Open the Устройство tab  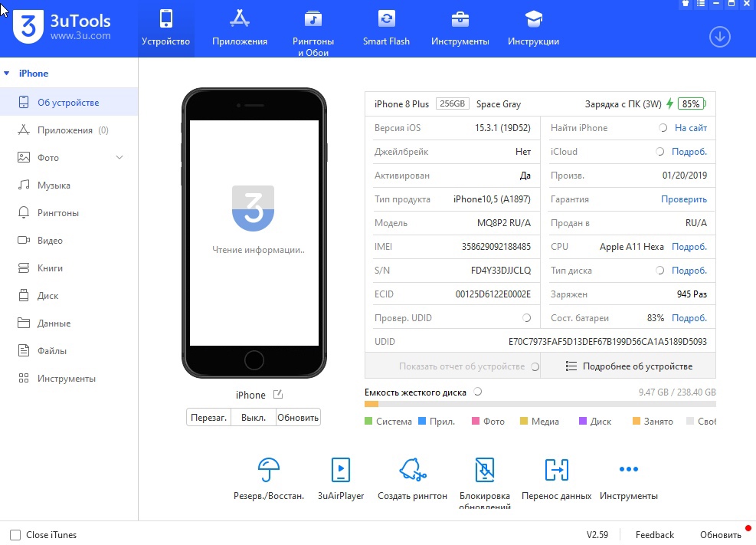pos(166,28)
